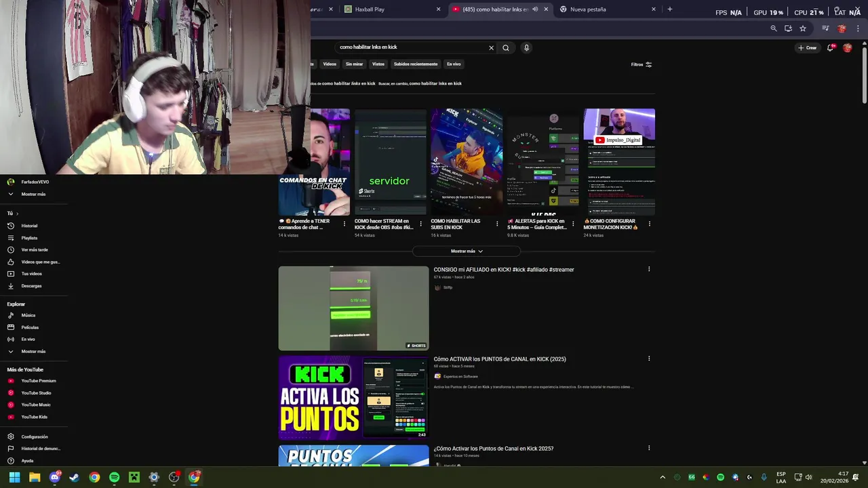Screen dimensions: 868x488
Task: Open options for ALERTAS para KICK Short
Action: [x=573, y=224]
